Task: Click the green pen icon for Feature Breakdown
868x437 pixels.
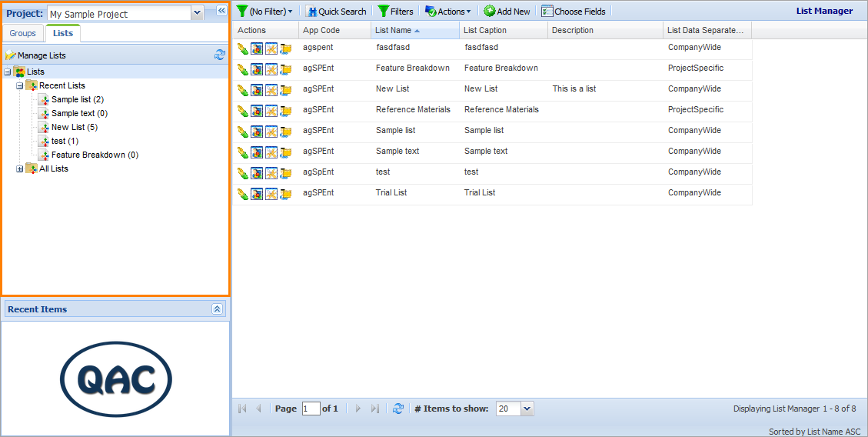Action: [242, 69]
